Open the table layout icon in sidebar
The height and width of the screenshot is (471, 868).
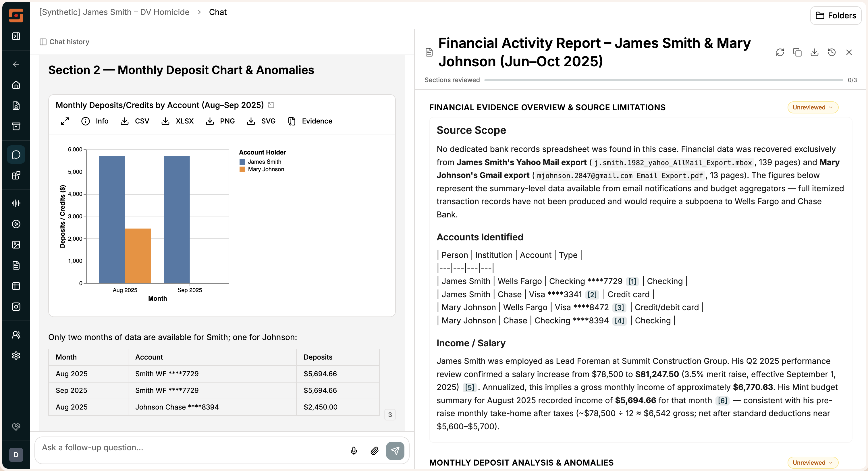pos(16,286)
